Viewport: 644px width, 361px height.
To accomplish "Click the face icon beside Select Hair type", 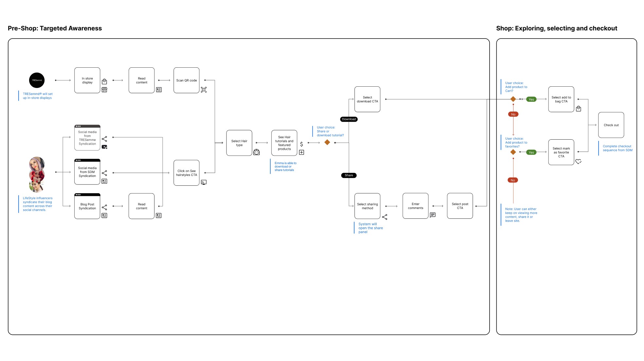I will coord(257,152).
